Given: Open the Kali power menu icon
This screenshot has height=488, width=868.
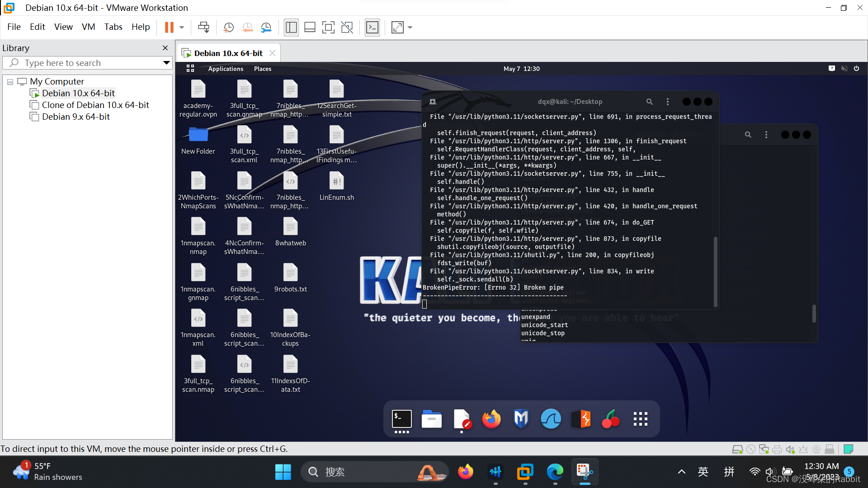Looking at the screenshot, I should pos(856,68).
